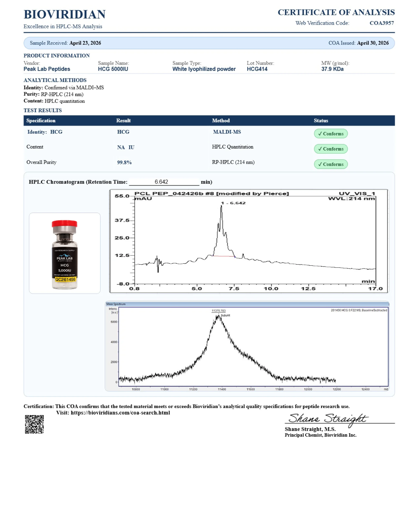Click the Conforms badge for Content
The height and width of the screenshot is (532, 411).
pos(331,149)
